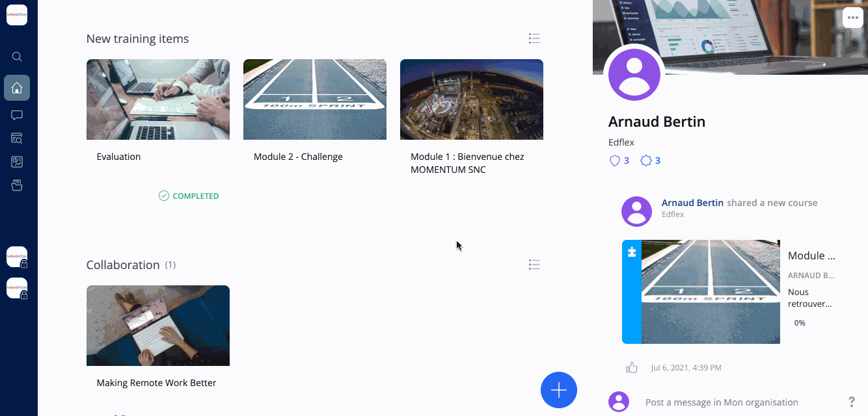Open the search icon in sidebar
Image resolution: width=868 pixels, height=416 pixels.
pos(17,57)
